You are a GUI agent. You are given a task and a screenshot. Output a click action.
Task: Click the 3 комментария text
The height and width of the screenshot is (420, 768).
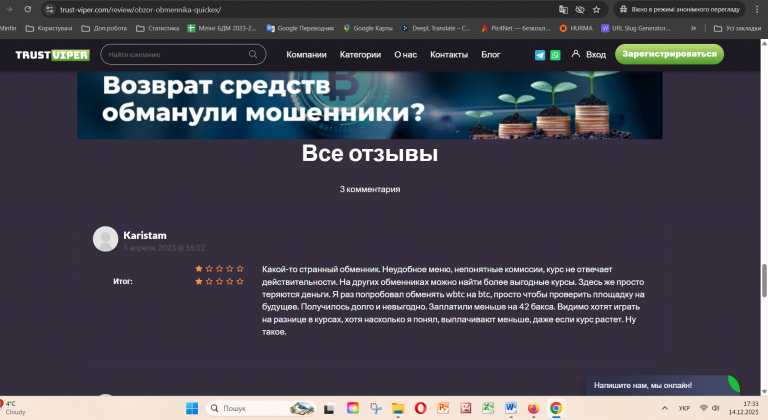click(370, 189)
